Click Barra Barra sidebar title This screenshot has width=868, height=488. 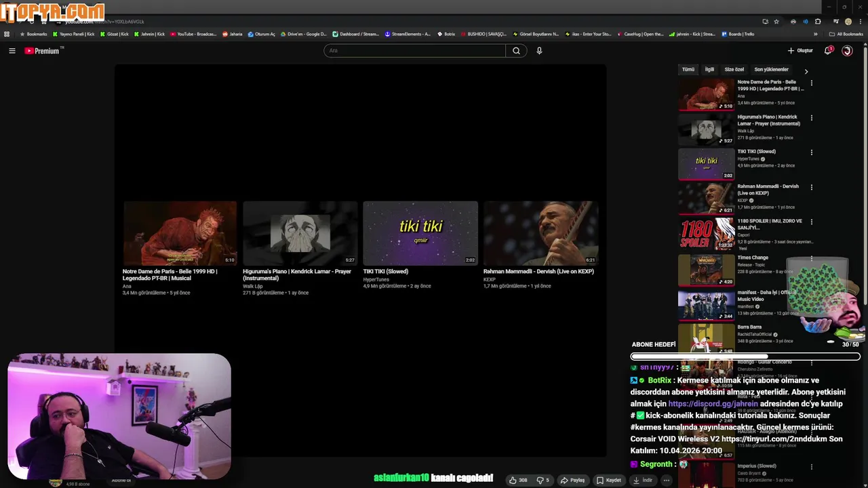coord(749,327)
